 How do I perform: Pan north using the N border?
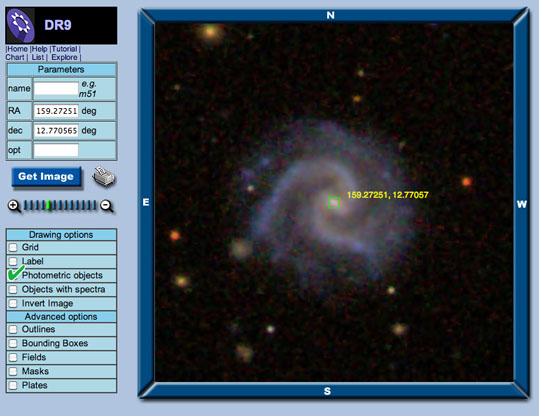click(x=330, y=15)
